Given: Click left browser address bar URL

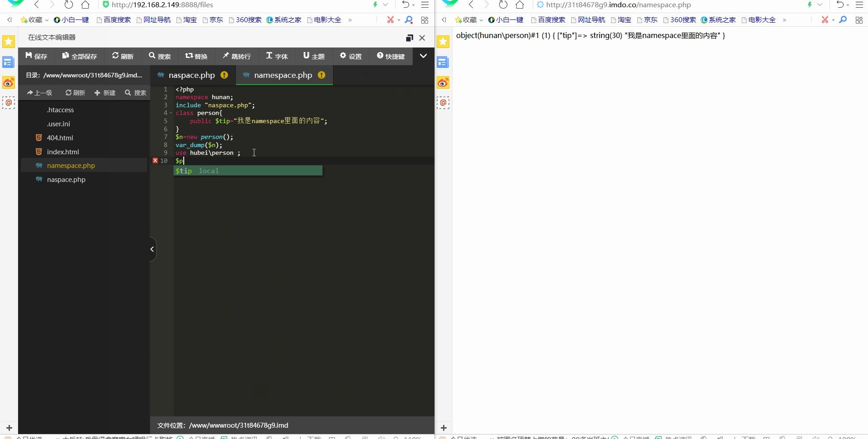Looking at the screenshot, I should click(x=162, y=5).
